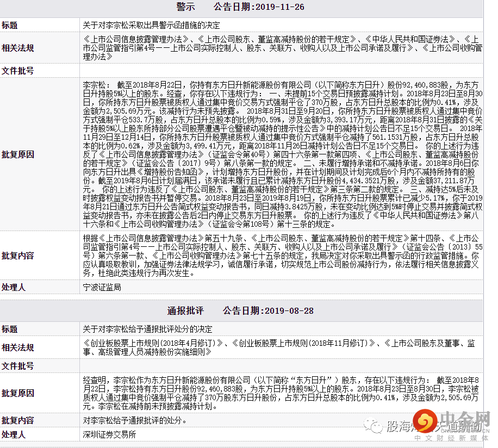The image size is (498, 448).
Task: Click the WeChat watermark icon
Action: click(375, 425)
